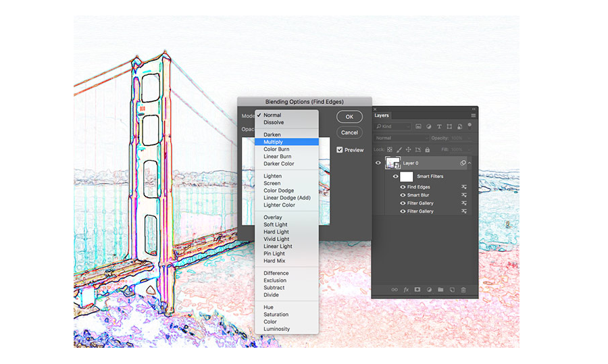This screenshot has width=608, height=364.
Task: Open the Kind filter dropdown
Action: pyautogui.click(x=392, y=126)
